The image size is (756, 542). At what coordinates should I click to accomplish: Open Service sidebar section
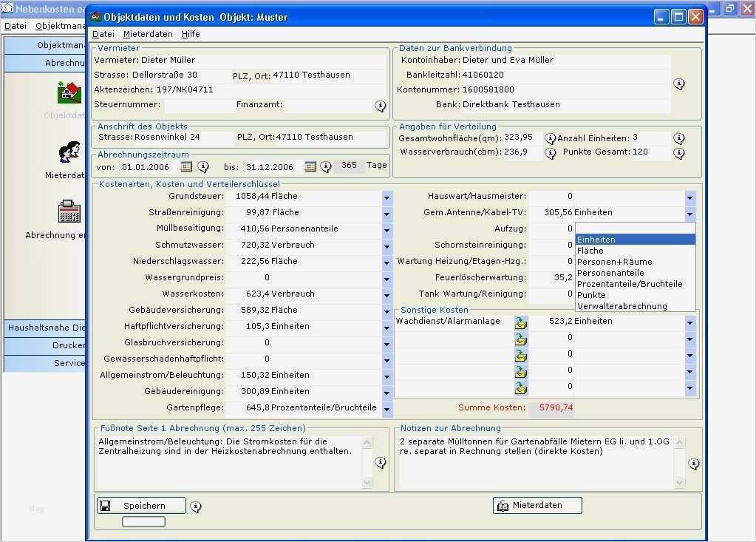point(45,363)
